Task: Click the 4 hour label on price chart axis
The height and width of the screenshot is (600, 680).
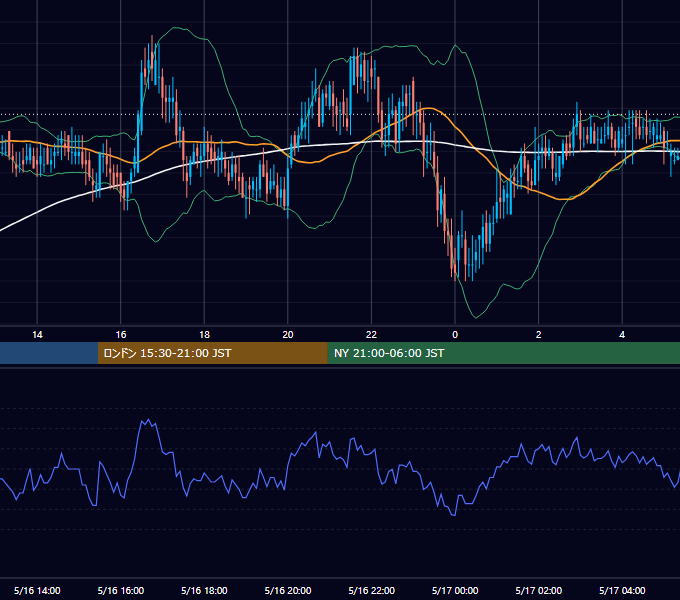Action: coord(622,335)
